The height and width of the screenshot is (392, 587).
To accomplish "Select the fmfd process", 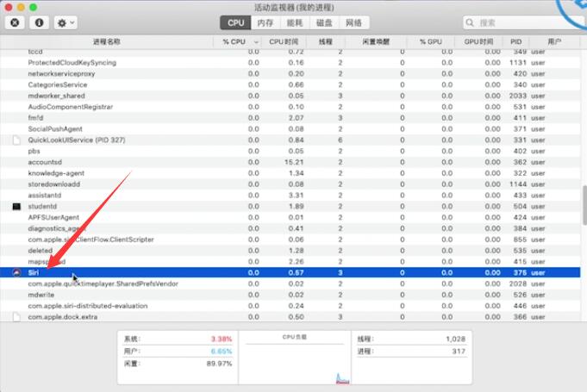I will pos(35,118).
